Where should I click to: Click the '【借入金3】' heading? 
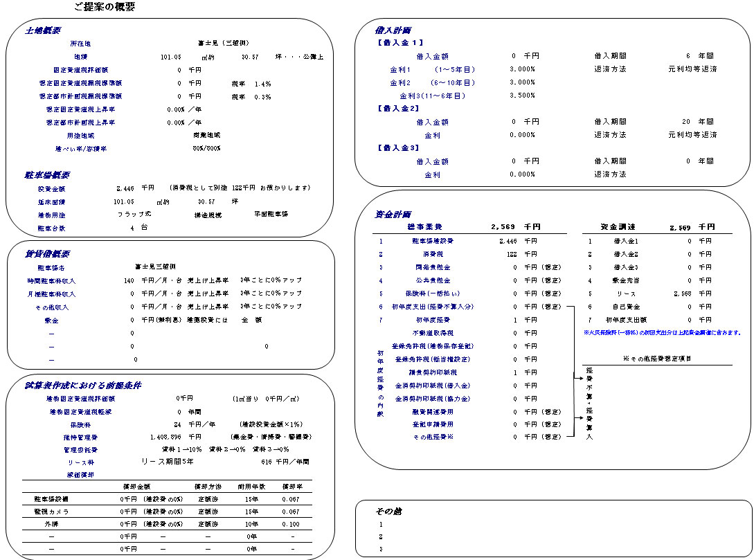tap(397, 148)
